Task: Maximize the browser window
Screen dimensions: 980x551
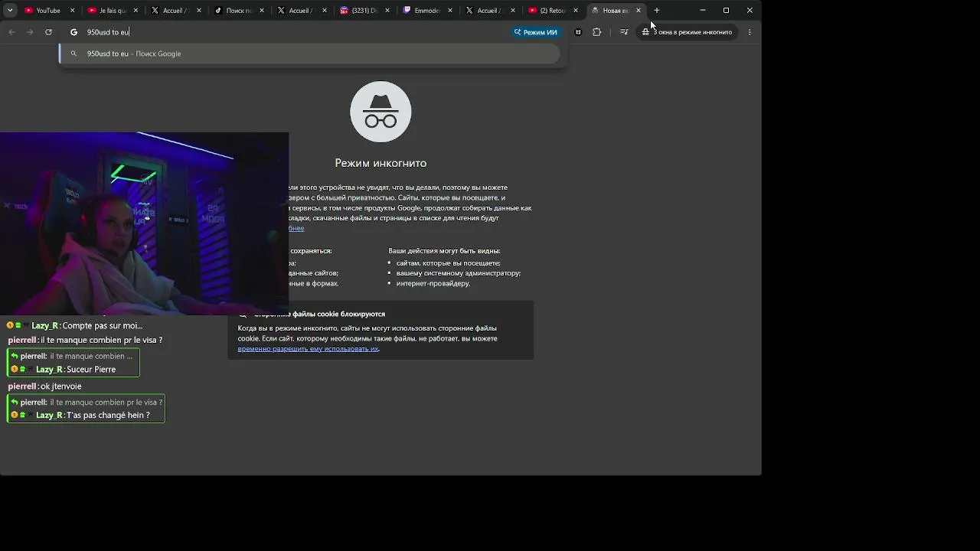Action: pyautogui.click(x=726, y=11)
